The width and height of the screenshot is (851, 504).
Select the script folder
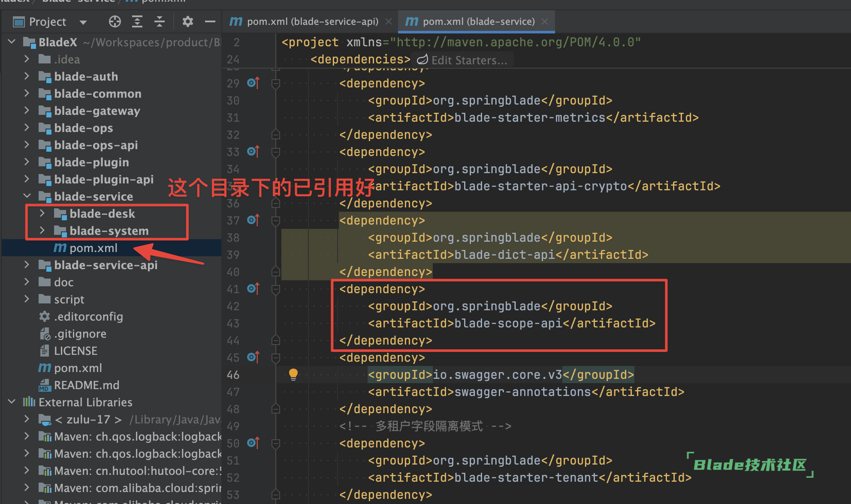pos(69,299)
